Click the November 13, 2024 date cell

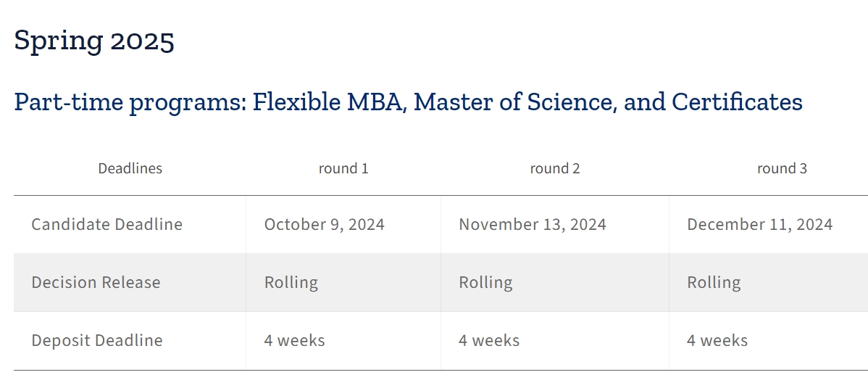533,225
